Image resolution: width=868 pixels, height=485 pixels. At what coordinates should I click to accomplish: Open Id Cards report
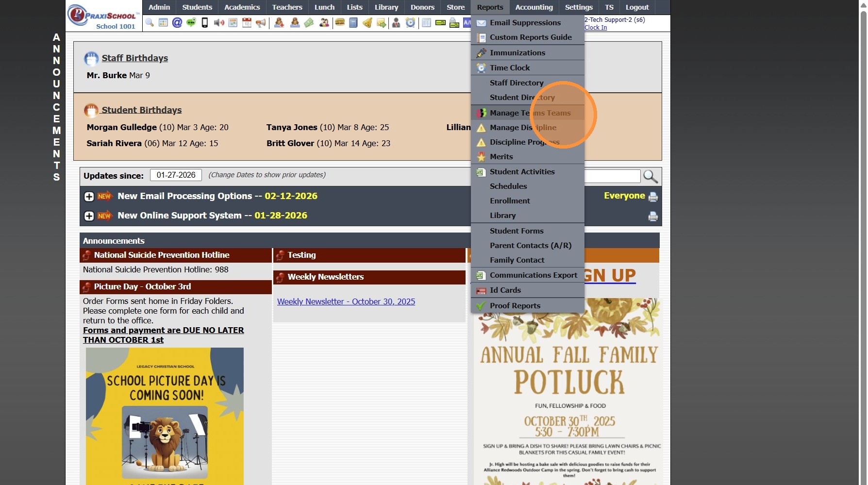pos(528,290)
